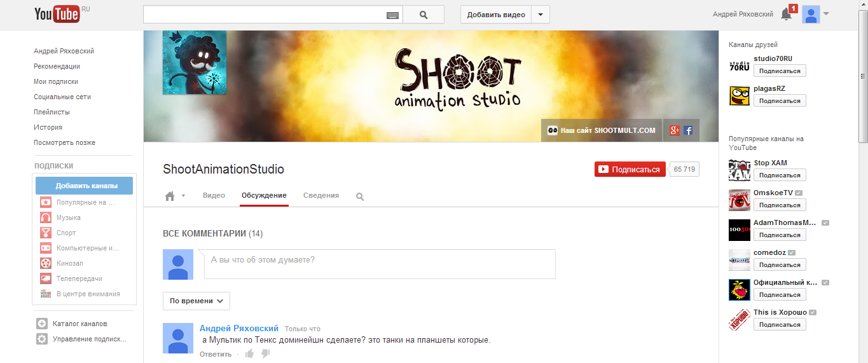Viewport: 868px width, 363px height.
Task: Open the on-screen keyboard in search box
Action: coord(392,15)
